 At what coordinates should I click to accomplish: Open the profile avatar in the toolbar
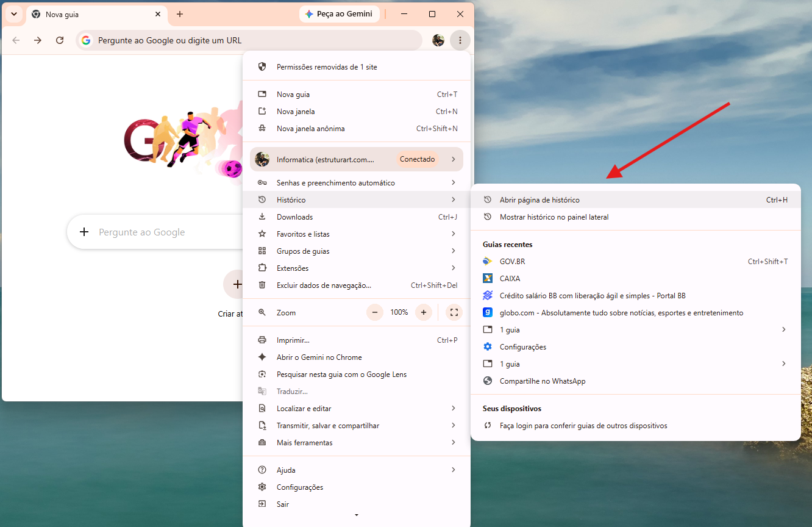coord(438,40)
